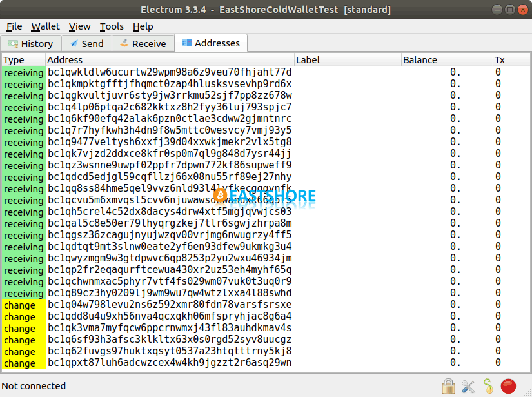
Task: Select address bc1qz3wsnne9uwpf02ppfr7dpwn772kf86supweff9
Action: point(170,165)
